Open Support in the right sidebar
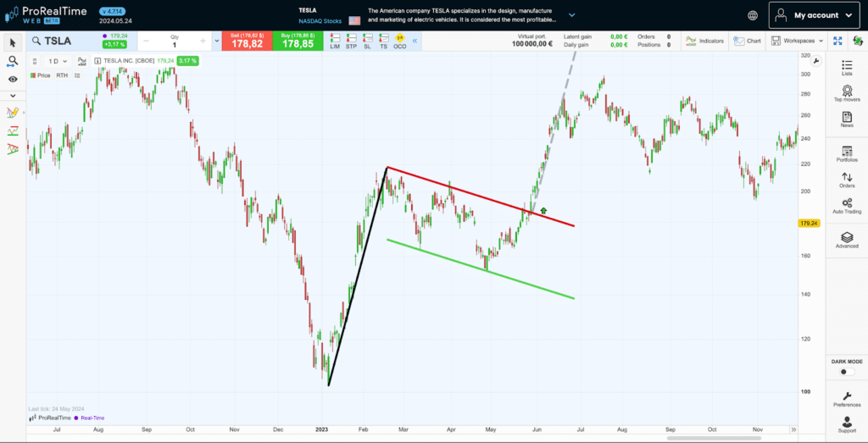Image resolution: width=868 pixels, height=443 pixels. pyautogui.click(x=847, y=424)
